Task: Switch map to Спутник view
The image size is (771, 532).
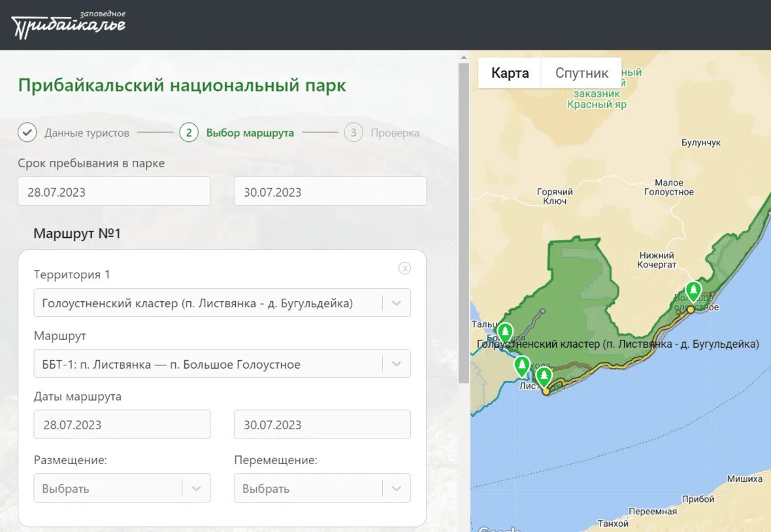Action: point(582,73)
